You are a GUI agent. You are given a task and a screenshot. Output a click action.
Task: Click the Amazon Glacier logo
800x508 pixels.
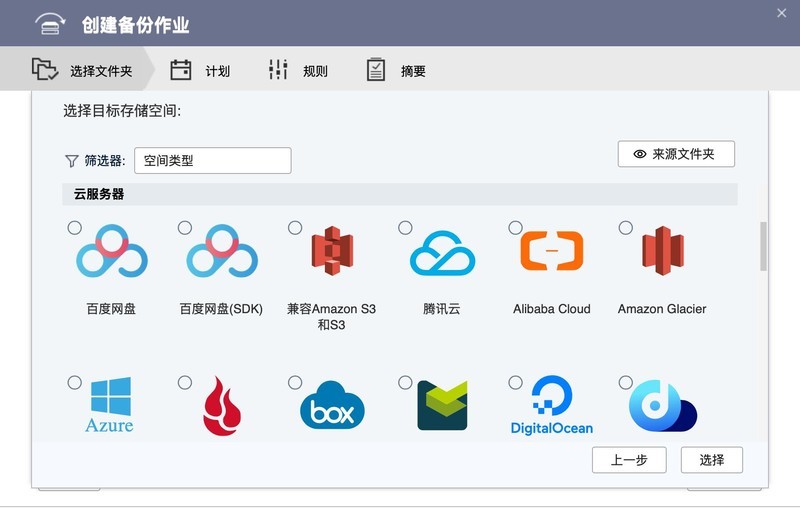pyautogui.click(x=663, y=250)
